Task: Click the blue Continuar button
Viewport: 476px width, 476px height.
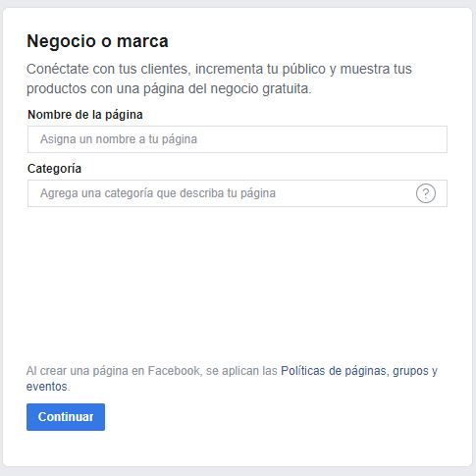Action: [66, 417]
